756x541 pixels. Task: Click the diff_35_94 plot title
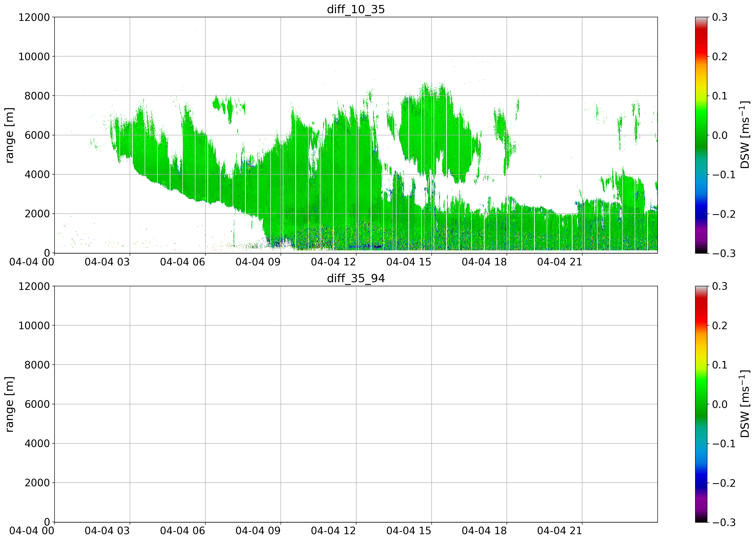(x=356, y=278)
